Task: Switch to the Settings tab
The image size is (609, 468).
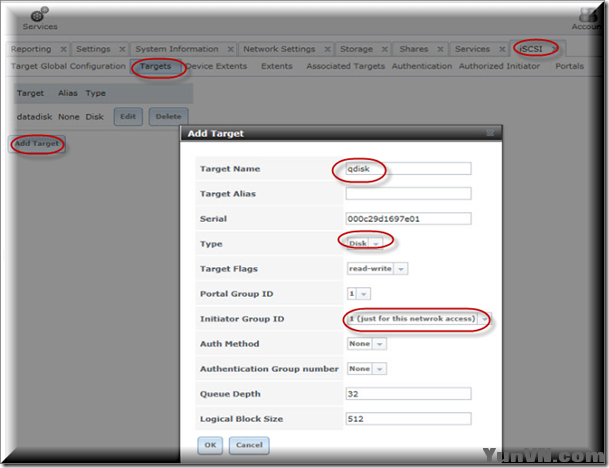Action: (x=93, y=49)
